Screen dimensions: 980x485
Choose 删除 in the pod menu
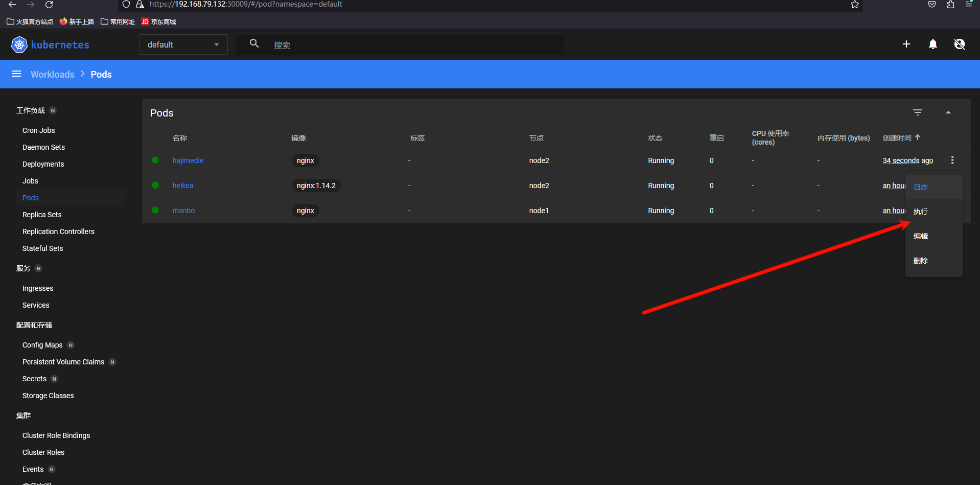coord(921,261)
